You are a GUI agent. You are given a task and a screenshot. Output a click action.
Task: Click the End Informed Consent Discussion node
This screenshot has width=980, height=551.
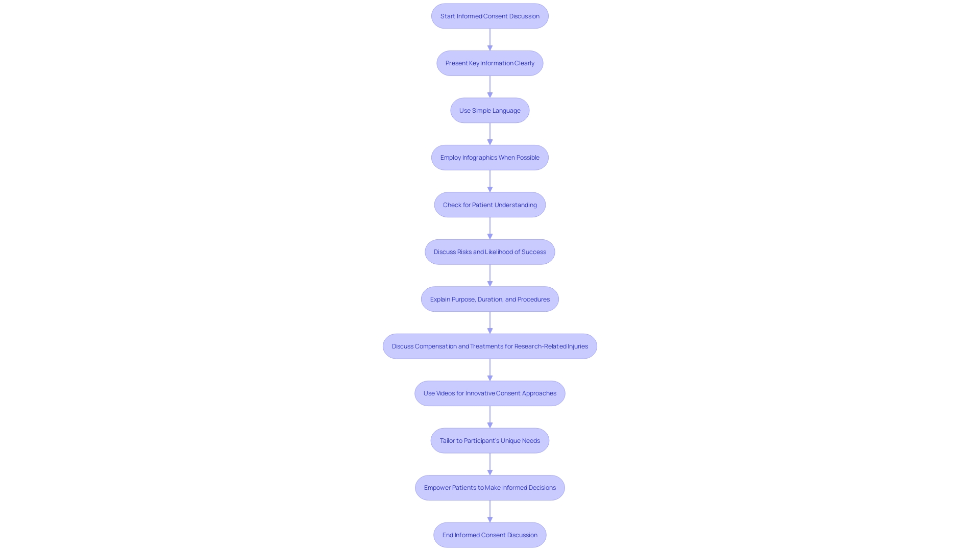(489, 534)
